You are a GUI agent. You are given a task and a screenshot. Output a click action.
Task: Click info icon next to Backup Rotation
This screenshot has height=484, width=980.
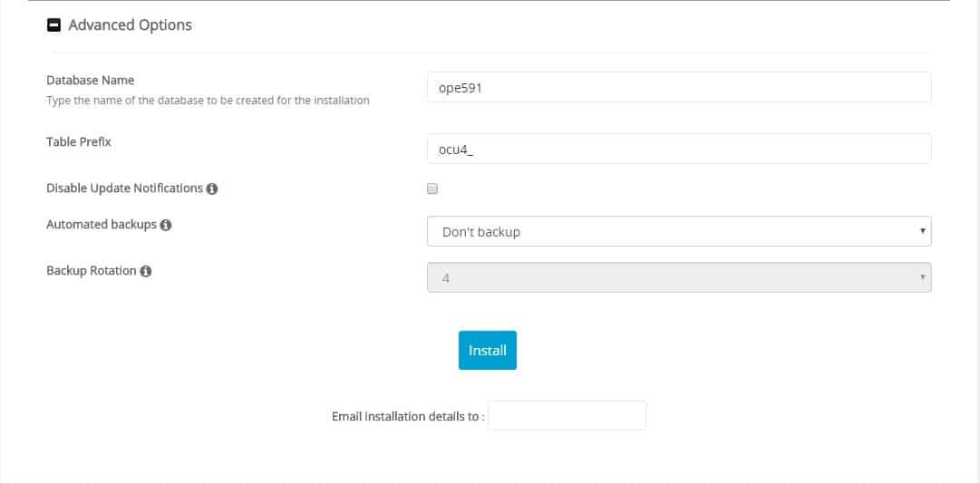146,272
